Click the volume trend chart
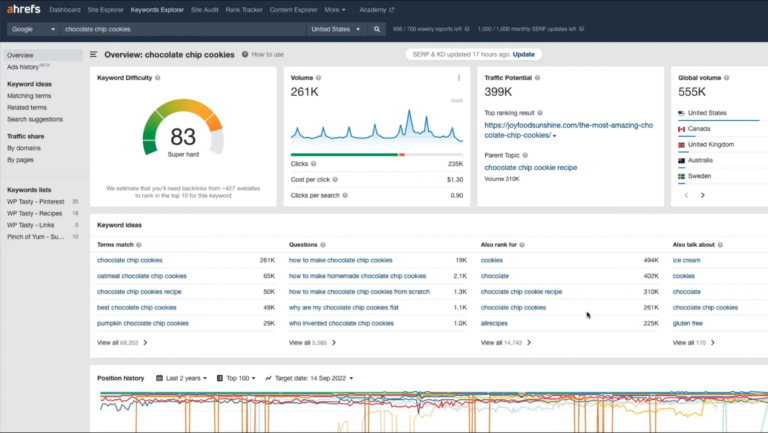 377,125
